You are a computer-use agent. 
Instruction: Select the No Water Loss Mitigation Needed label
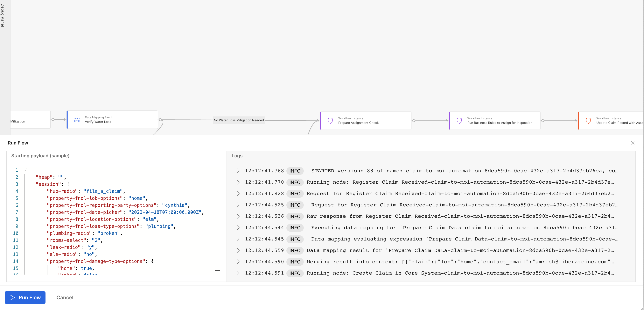pyautogui.click(x=239, y=120)
